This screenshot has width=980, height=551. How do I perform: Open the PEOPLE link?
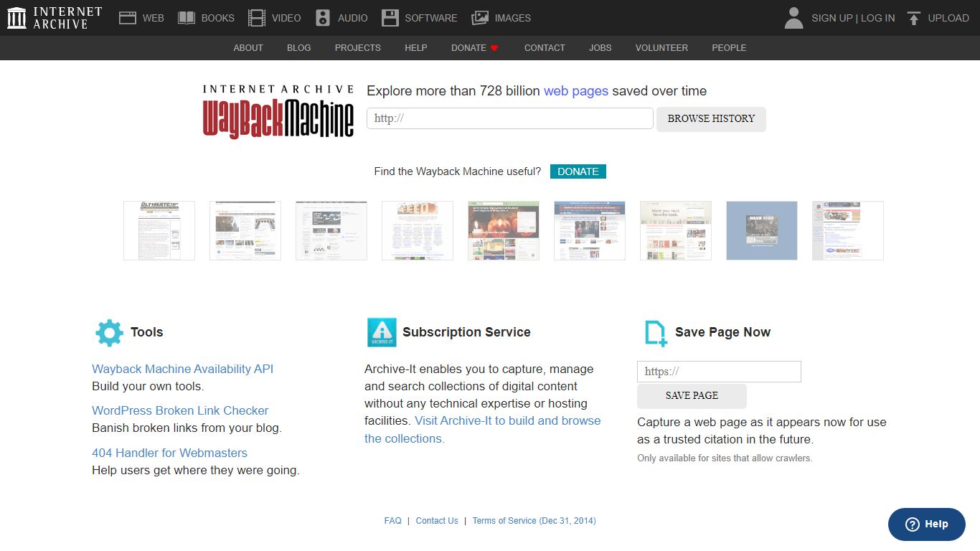(729, 48)
